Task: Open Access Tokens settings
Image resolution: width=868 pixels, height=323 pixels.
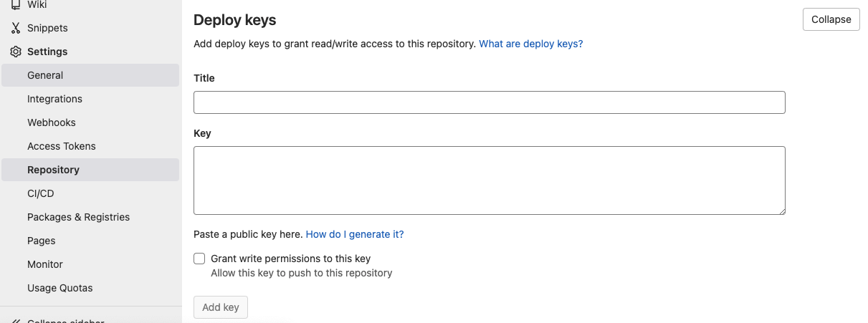Action: [62, 146]
